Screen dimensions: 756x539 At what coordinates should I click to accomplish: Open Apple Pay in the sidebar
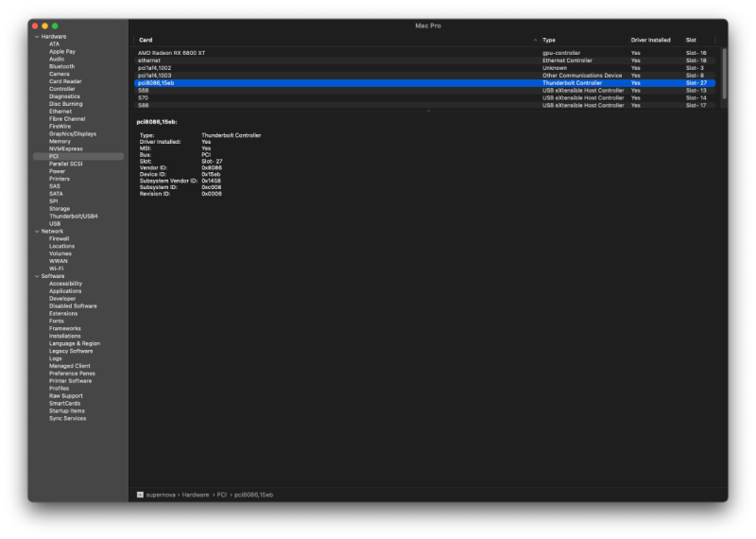(62, 52)
